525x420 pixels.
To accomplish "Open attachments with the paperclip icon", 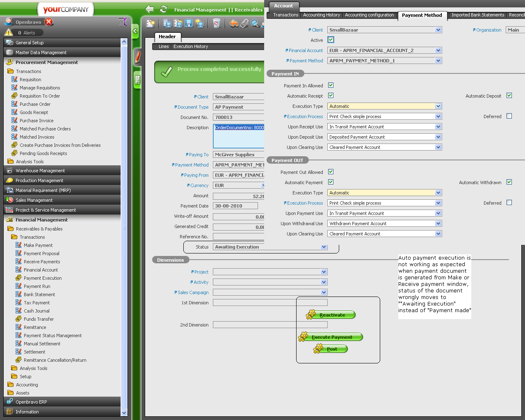I will tap(244, 23).
